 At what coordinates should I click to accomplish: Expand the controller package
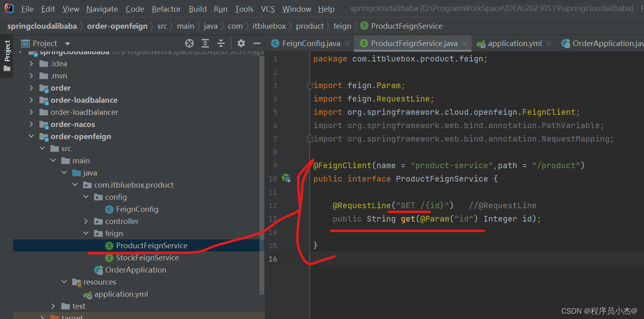click(86, 221)
